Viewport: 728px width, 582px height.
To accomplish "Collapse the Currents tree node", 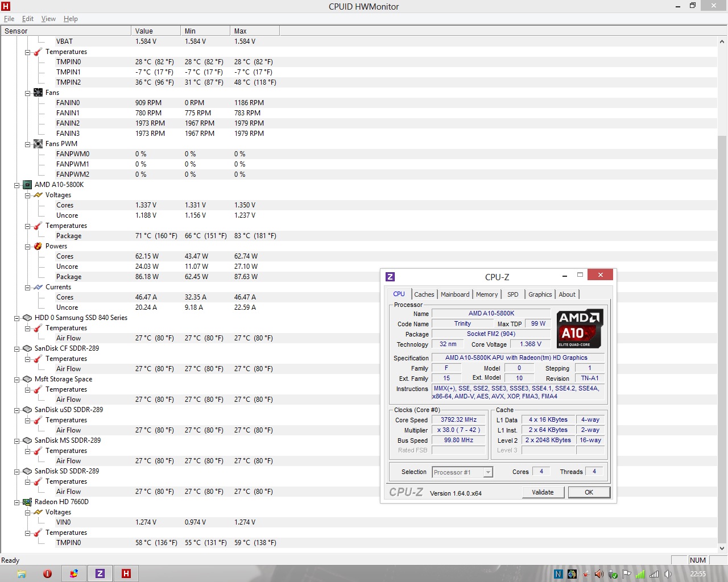I will click(x=27, y=288).
